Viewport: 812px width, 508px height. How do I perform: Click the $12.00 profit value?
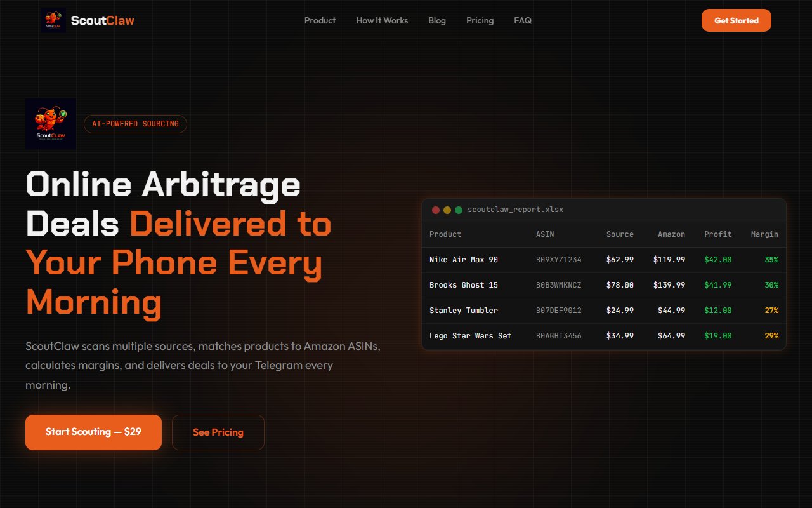(717, 311)
